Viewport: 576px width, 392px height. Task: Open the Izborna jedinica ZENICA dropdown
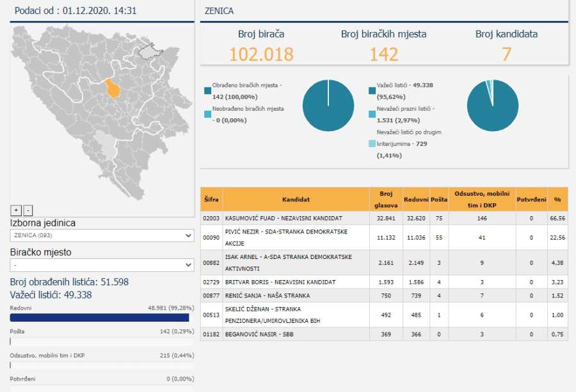[x=102, y=235]
